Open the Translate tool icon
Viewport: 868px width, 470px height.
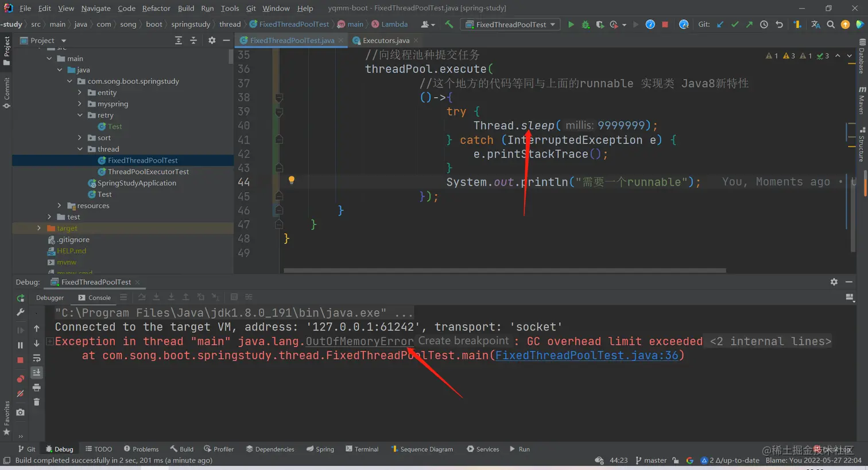click(x=816, y=25)
